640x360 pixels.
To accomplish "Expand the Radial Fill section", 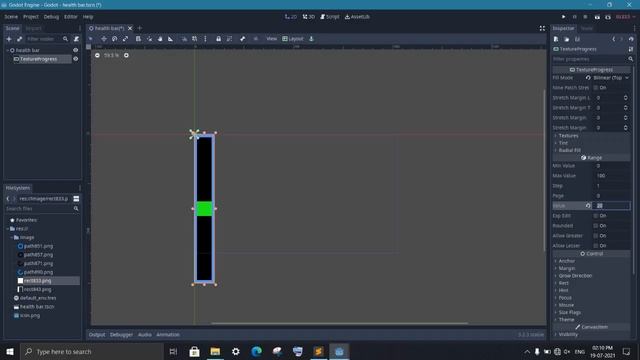I will pyautogui.click(x=569, y=150).
